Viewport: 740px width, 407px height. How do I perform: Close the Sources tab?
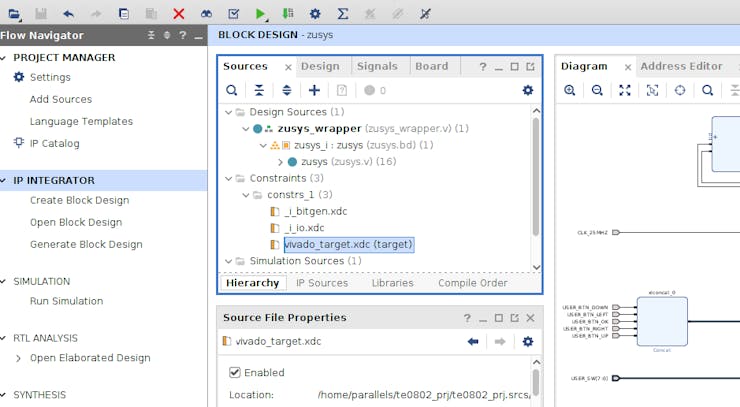tap(288, 68)
